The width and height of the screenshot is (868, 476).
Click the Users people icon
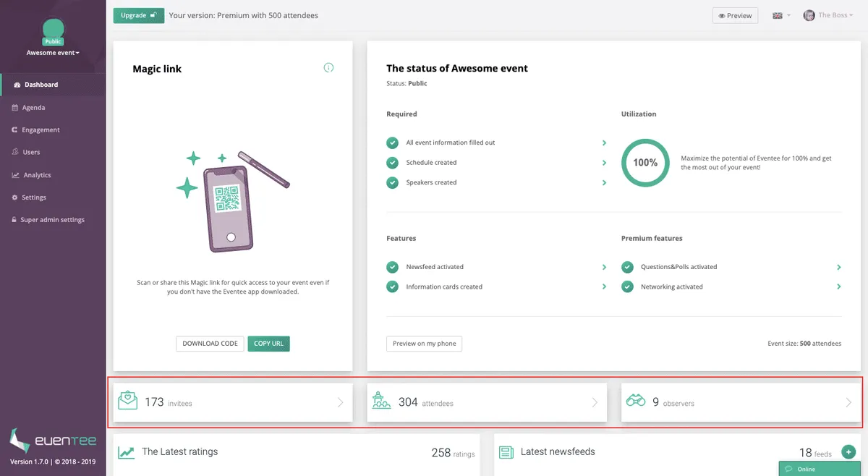click(x=15, y=152)
